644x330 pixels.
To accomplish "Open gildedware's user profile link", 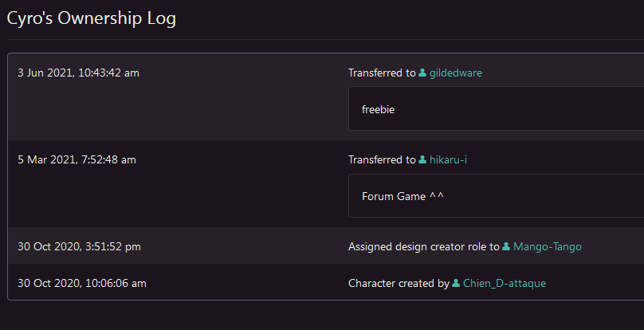I will point(455,73).
